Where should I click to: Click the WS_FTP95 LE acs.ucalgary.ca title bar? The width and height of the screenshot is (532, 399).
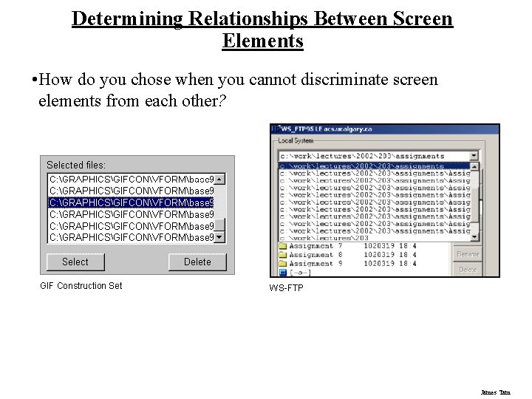click(385, 129)
